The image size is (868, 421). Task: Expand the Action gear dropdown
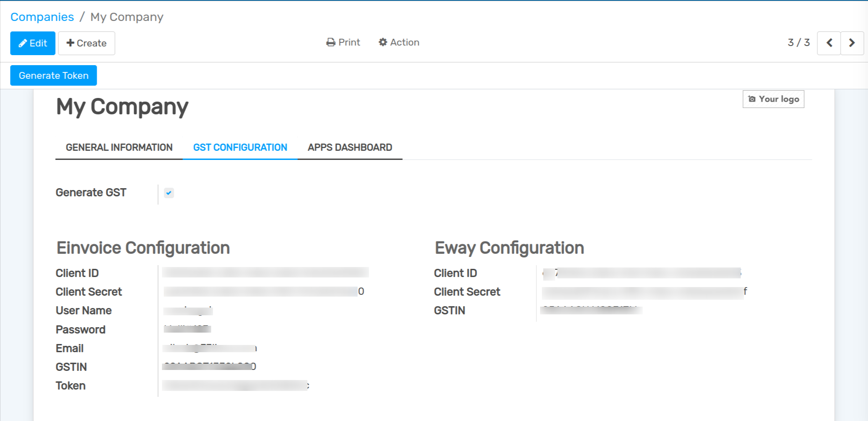tap(399, 42)
